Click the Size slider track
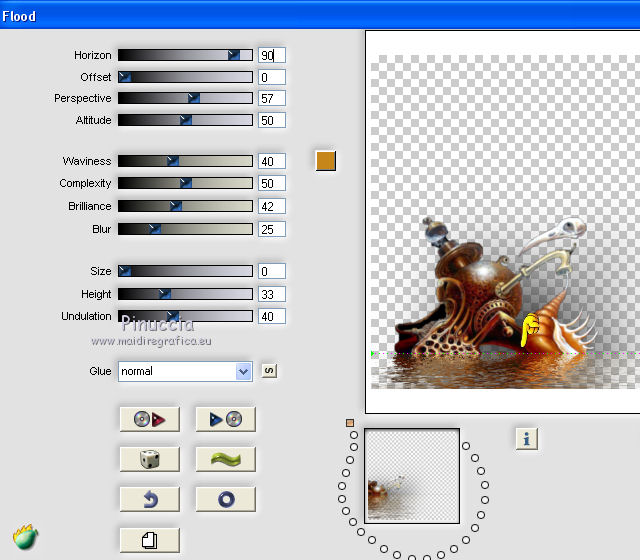 (185, 271)
